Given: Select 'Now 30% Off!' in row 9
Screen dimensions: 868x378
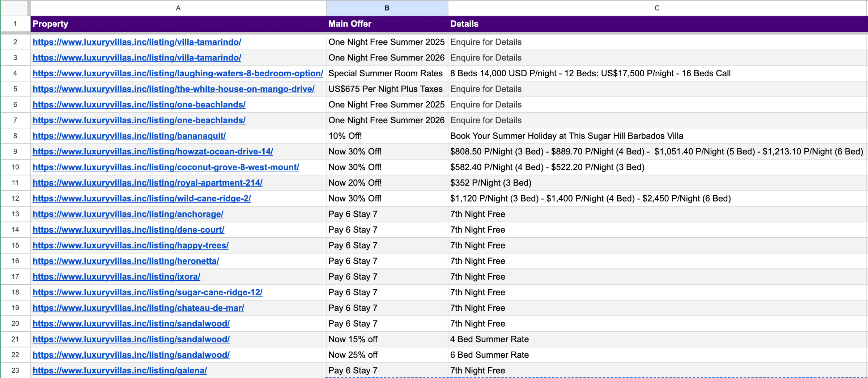Looking at the screenshot, I should (387, 151).
